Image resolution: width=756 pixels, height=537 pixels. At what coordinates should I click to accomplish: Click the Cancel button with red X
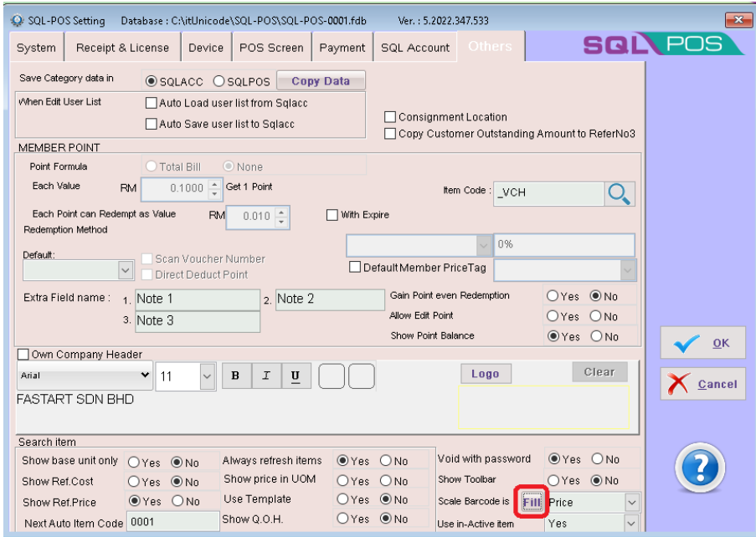(703, 385)
